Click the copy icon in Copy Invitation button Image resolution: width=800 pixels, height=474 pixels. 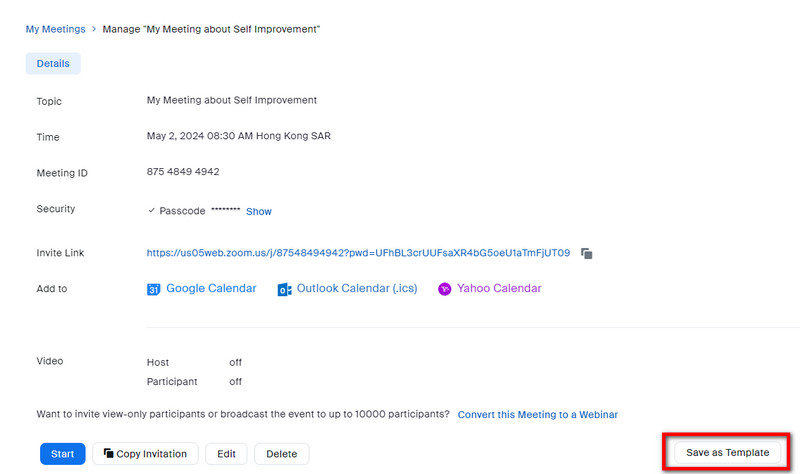[x=108, y=453]
